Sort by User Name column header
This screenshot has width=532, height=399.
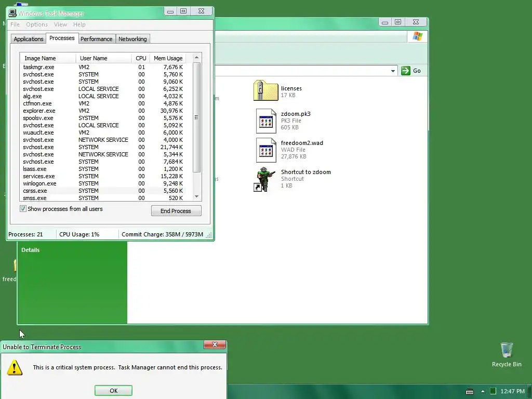coord(104,58)
